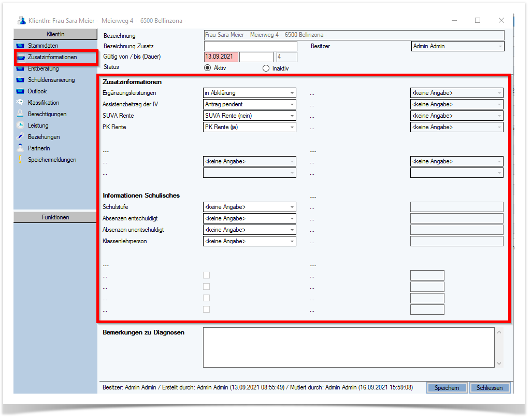
Task: Expand the PK Rente dropdown
Action: [250, 127]
